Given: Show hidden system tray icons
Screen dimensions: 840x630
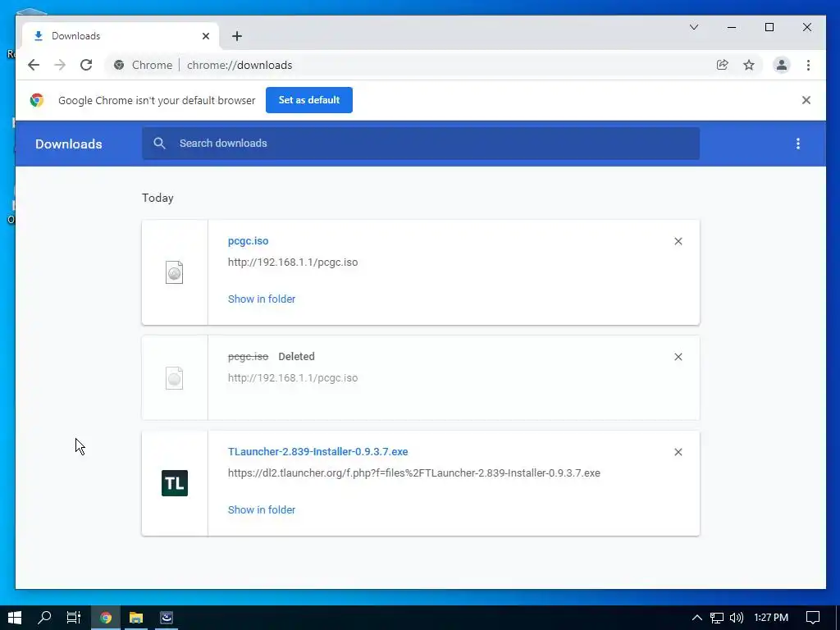Looking at the screenshot, I should pyautogui.click(x=696, y=618).
